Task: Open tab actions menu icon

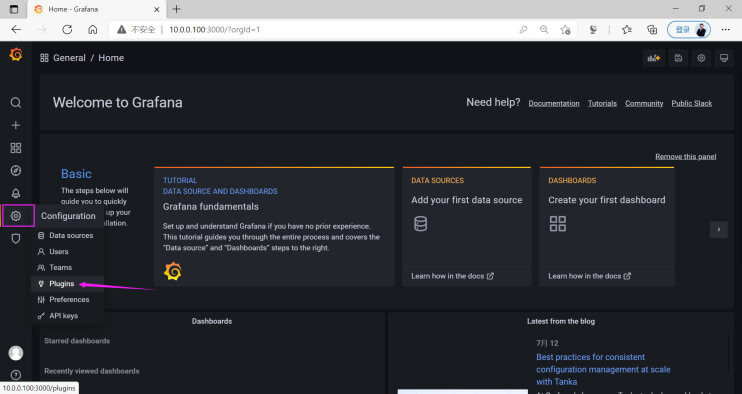Action: point(14,9)
